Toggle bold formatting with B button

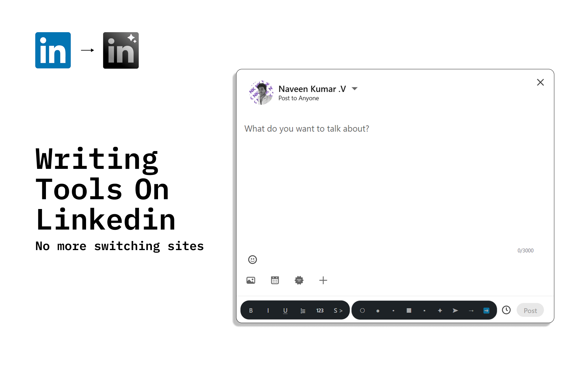(x=251, y=310)
